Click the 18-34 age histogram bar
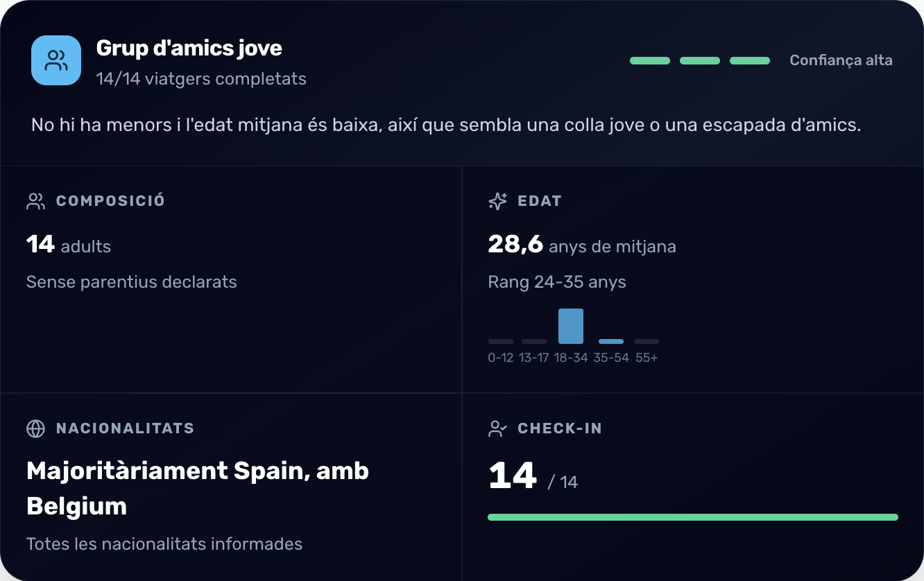 [x=571, y=327]
